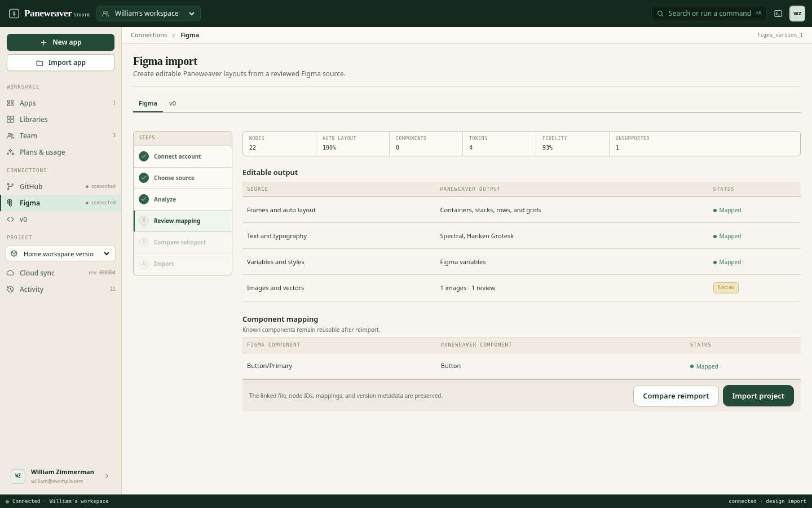Open the terminal console icon in header
This screenshot has height=508, width=812.
point(778,14)
